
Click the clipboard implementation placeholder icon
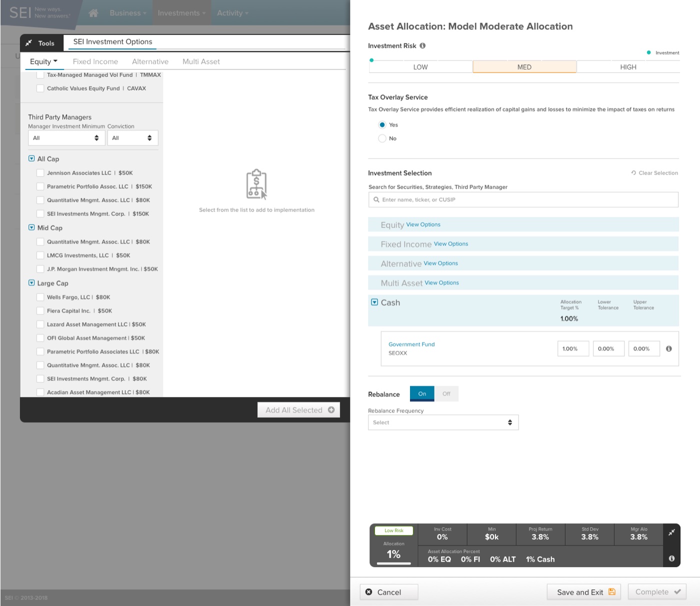tap(256, 184)
